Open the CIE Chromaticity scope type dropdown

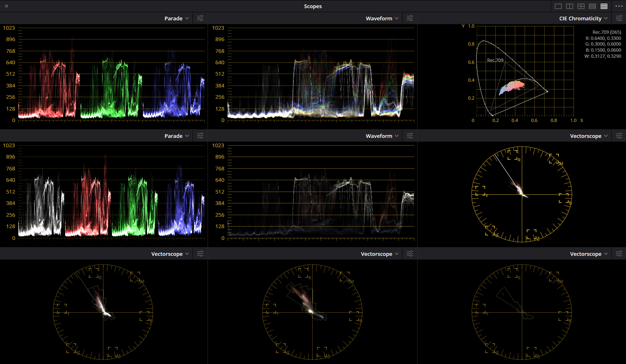[x=584, y=18]
